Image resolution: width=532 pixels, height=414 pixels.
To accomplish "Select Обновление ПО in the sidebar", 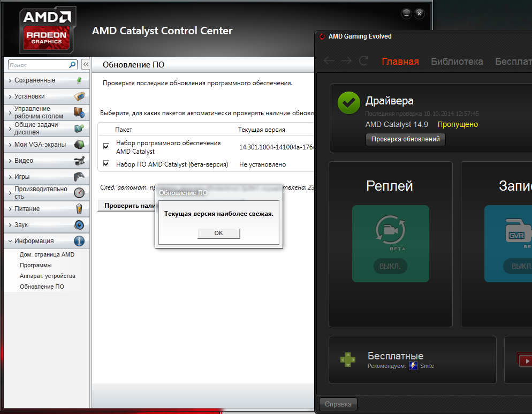I will coord(42,287).
